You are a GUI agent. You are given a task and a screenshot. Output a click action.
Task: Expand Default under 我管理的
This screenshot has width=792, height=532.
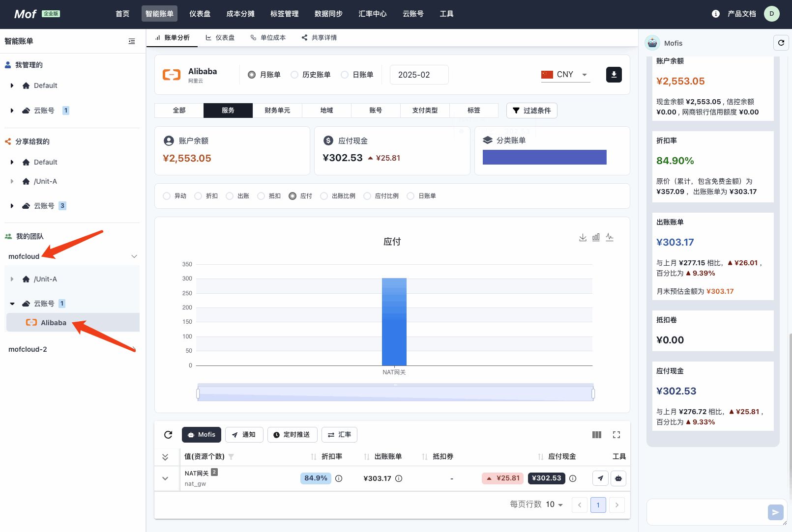tap(12, 85)
